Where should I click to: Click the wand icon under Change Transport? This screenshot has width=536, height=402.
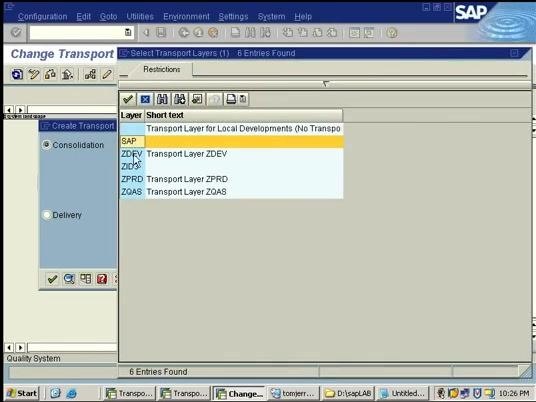pyautogui.click(x=34, y=74)
